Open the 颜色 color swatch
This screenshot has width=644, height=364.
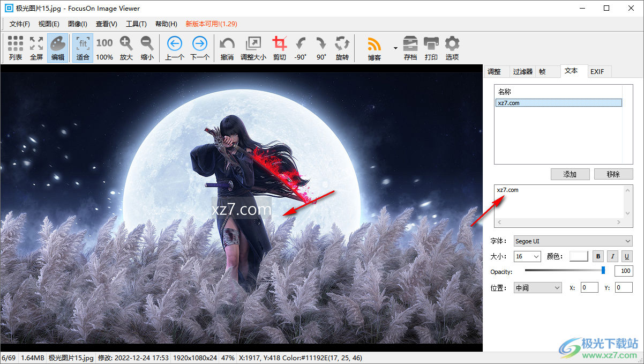coord(579,256)
